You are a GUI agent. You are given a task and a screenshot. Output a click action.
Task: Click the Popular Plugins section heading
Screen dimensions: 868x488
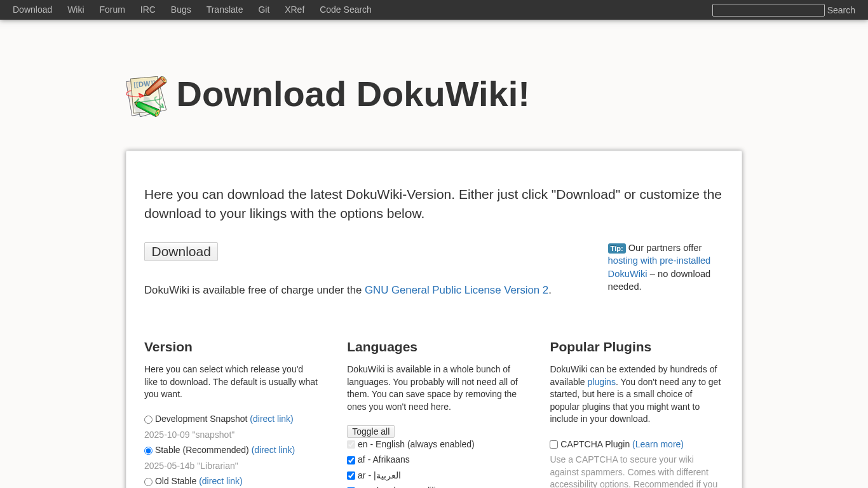pyautogui.click(x=600, y=347)
